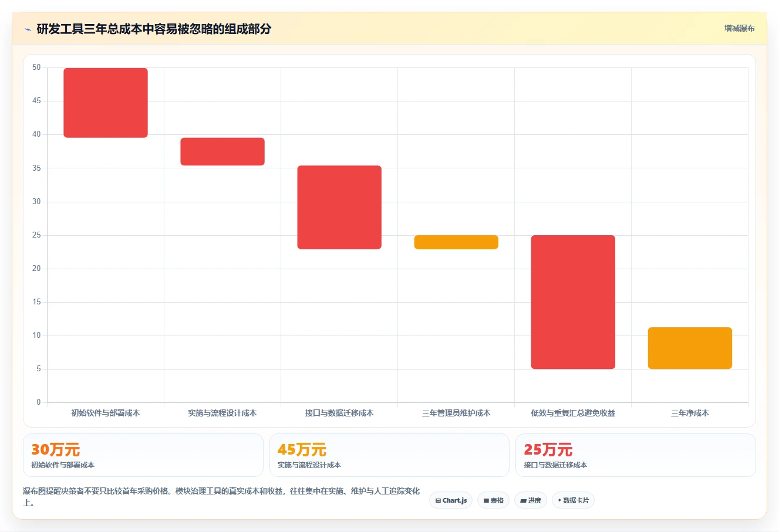Click y-axis tick value 50

pyautogui.click(x=36, y=67)
